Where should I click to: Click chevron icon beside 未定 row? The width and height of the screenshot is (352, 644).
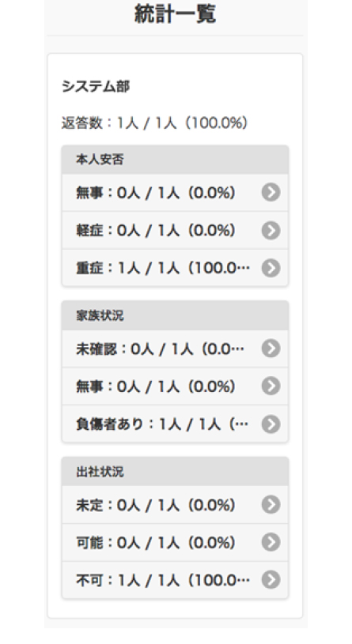pos(271,504)
